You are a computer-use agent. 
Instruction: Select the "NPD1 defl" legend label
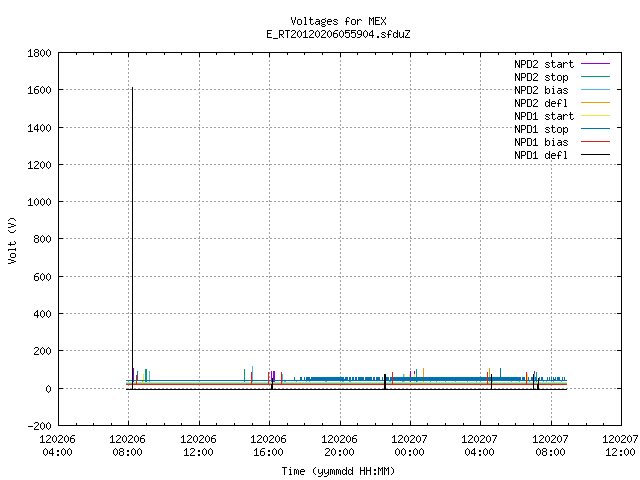tap(541, 156)
